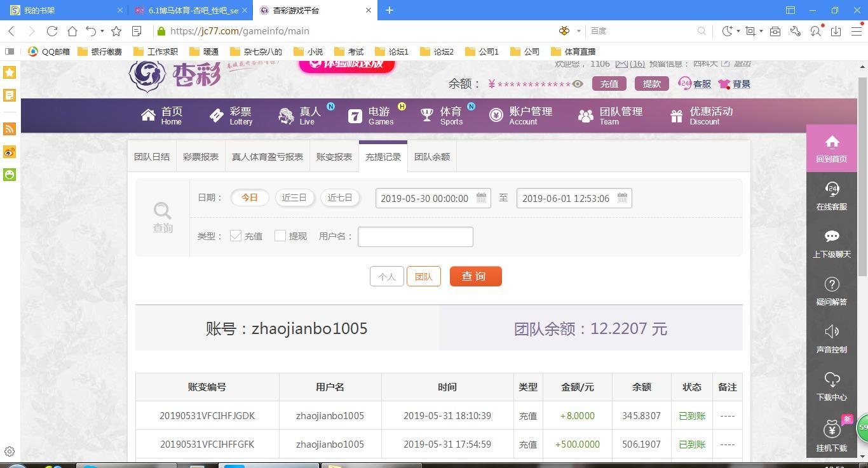This screenshot has width=868, height=468.
Task: Click the 用户名 input field
Action: click(x=416, y=236)
